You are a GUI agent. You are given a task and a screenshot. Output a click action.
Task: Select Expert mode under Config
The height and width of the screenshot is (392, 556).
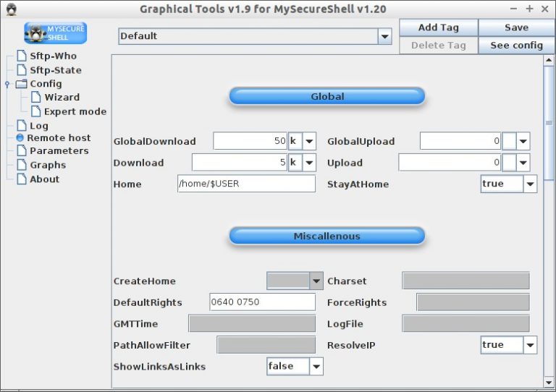pos(75,111)
